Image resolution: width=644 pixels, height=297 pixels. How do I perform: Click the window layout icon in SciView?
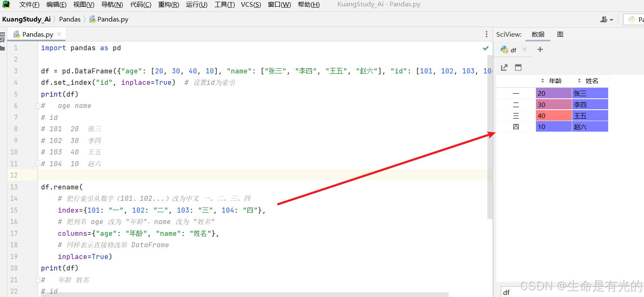coord(518,67)
